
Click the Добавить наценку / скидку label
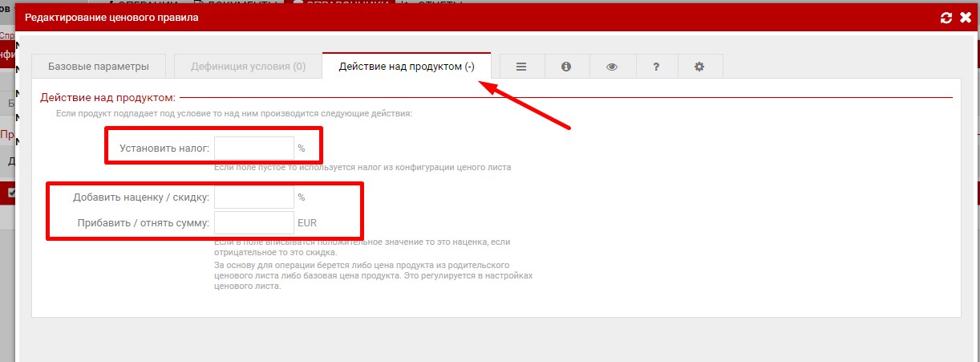(141, 197)
